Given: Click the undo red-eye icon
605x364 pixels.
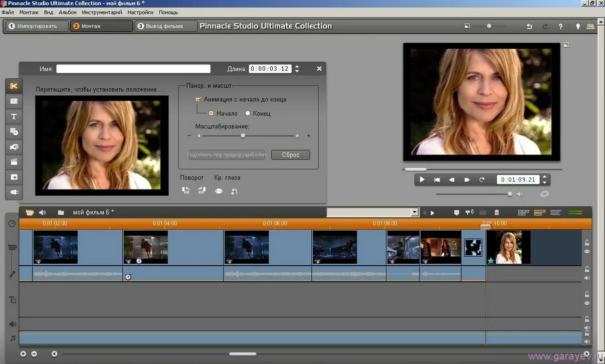Looking at the screenshot, I should (234, 191).
